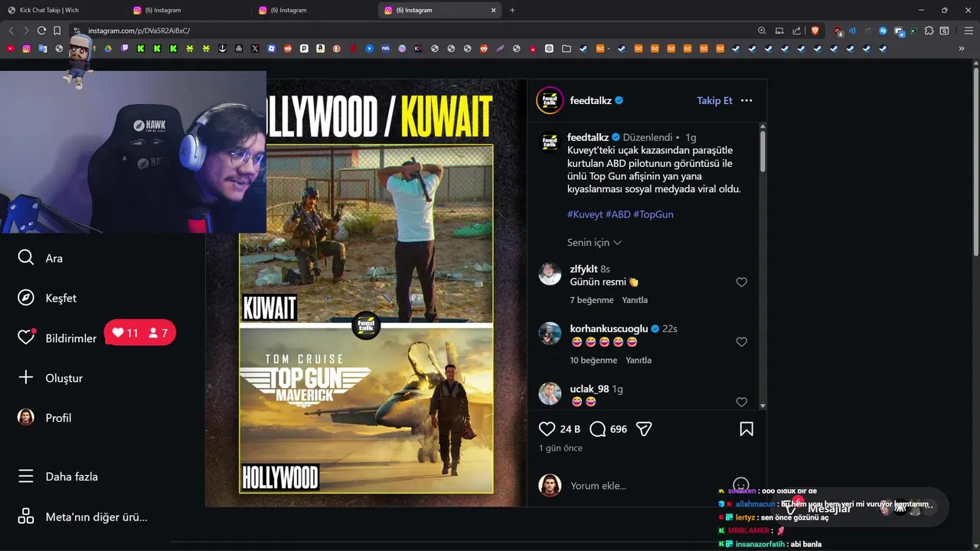Open comments bubble icon beside 696
This screenshot has height=551, width=980.
pos(598,429)
